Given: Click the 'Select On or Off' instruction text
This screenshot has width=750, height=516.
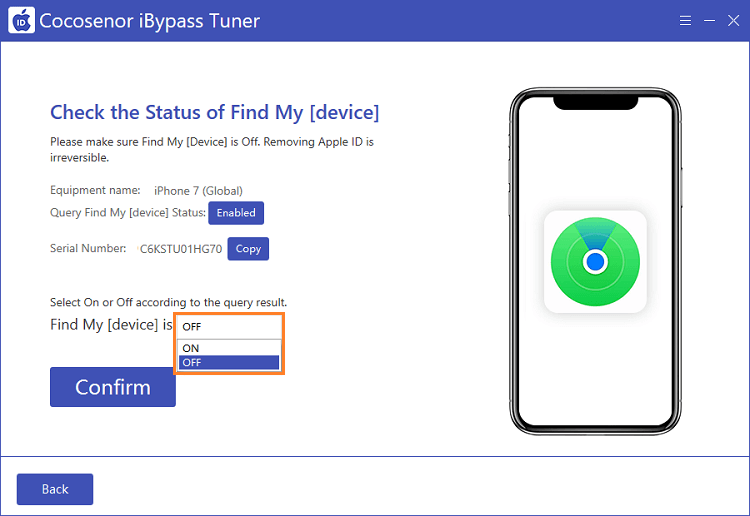Looking at the screenshot, I should tap(168, 302).
